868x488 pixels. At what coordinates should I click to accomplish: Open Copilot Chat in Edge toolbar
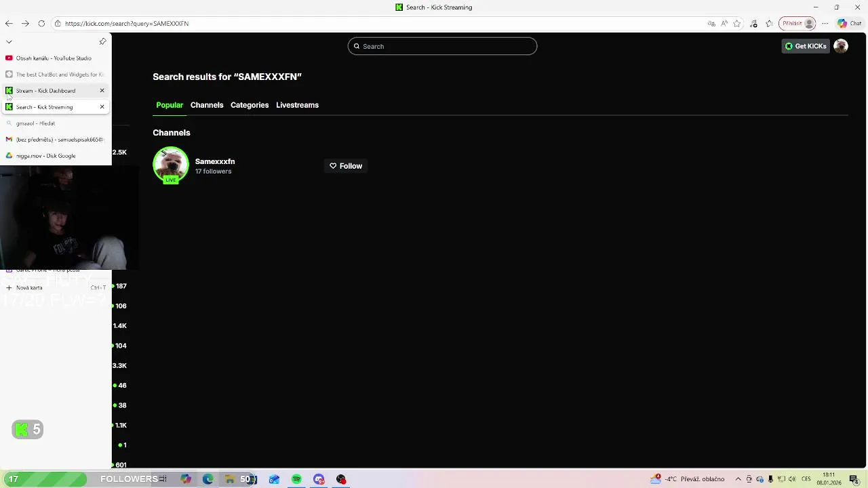850,23
